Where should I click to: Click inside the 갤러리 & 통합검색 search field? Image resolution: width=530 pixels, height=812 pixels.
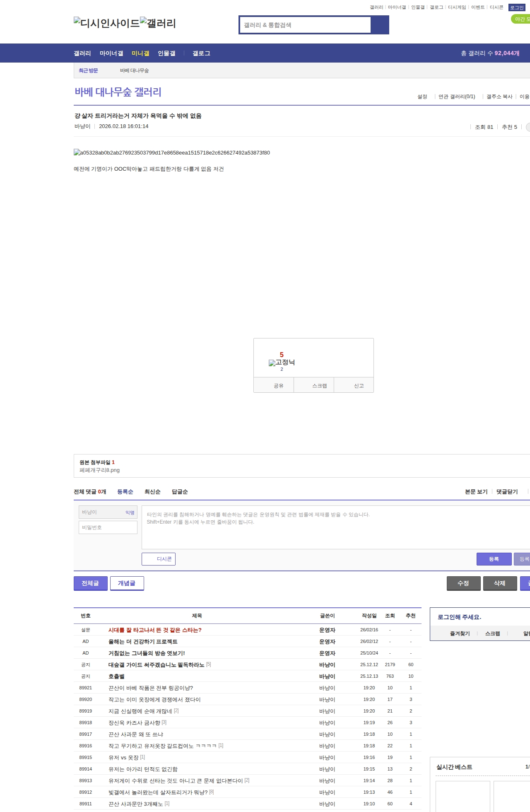(x=305, y=25)
